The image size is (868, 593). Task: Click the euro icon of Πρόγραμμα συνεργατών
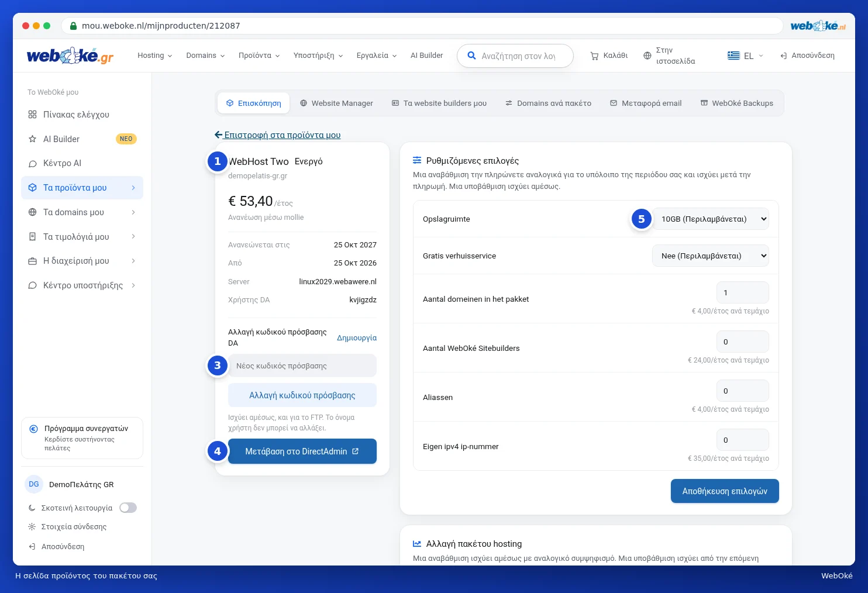click(34, 429)
